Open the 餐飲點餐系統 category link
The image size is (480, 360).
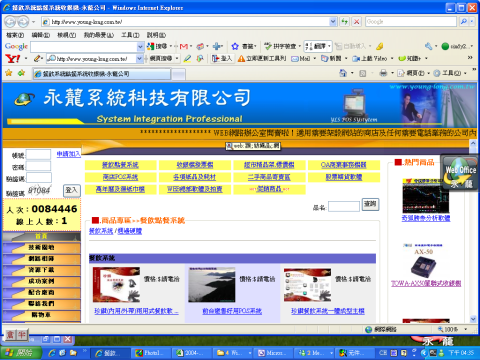click(120, 165)
